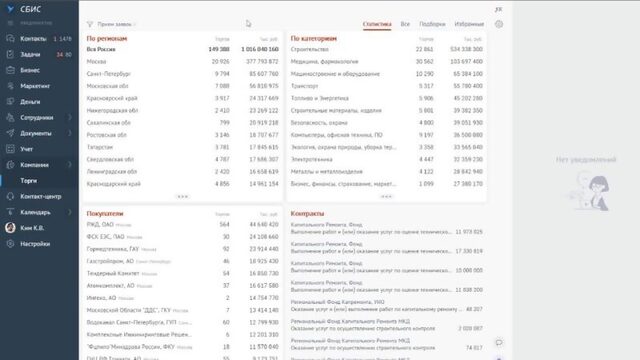Click the filter funnel icon
The image size is (640, 360).
(90, 24)
